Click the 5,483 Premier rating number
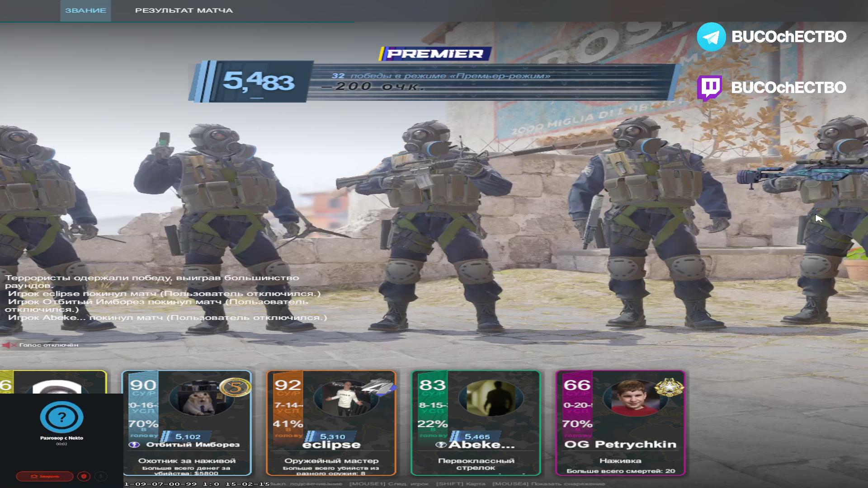This screenshot has width=868, height=488. (x=258, y=81)
